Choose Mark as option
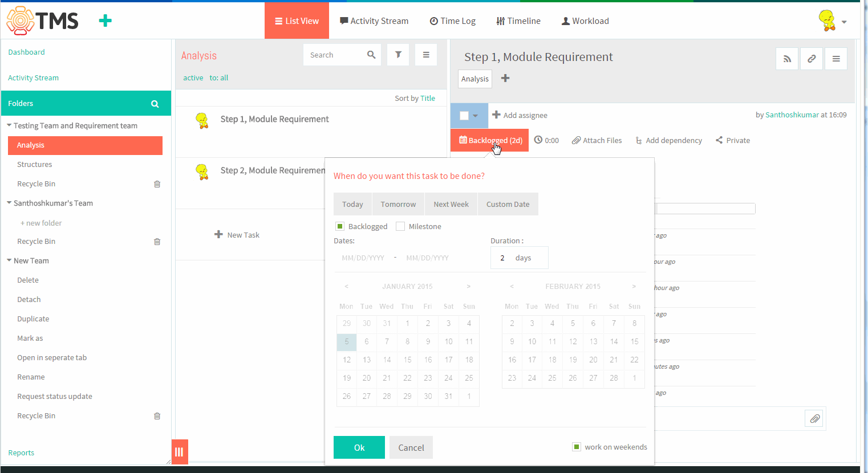Image resolution: width=868 pixels, height=473 pixels. [x=30, y=338]
